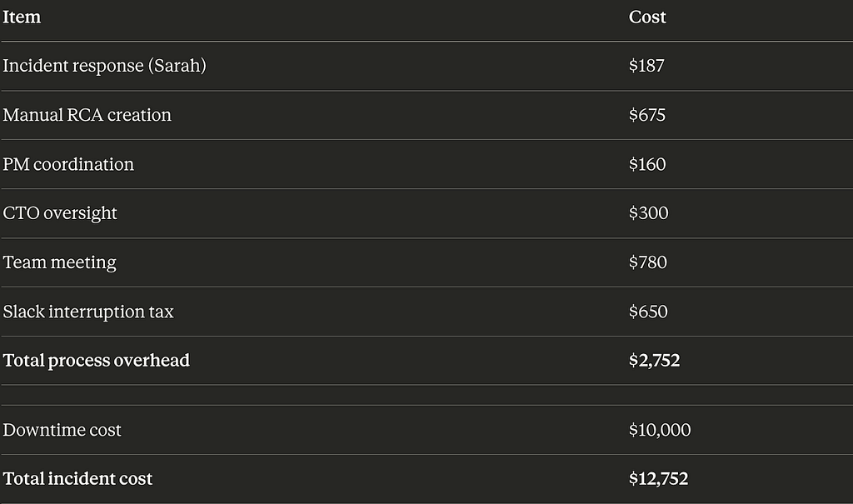Click the $187 cost value
The height and width of the screenshot is (504, 853).
(x=646, y=66)
